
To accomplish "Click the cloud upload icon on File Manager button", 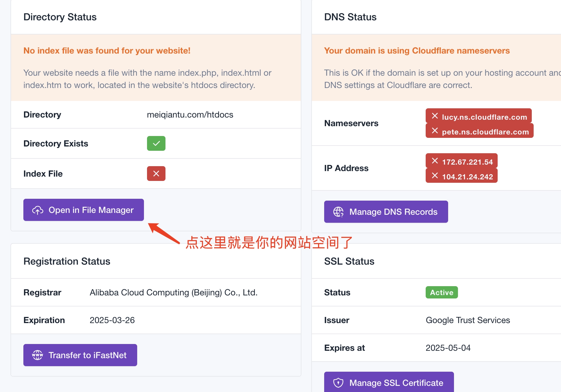I will 38,210.
